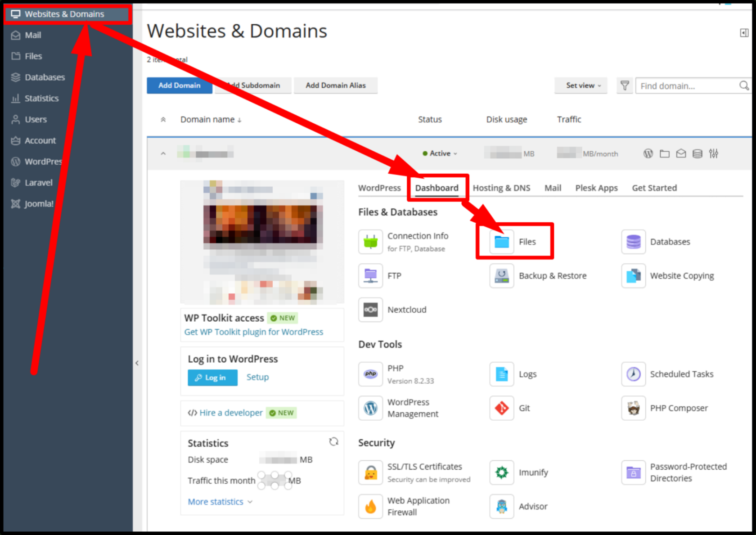Screen dimensions: 756x535
Task: Open the Imunify icon
Action: click(502, 472)
